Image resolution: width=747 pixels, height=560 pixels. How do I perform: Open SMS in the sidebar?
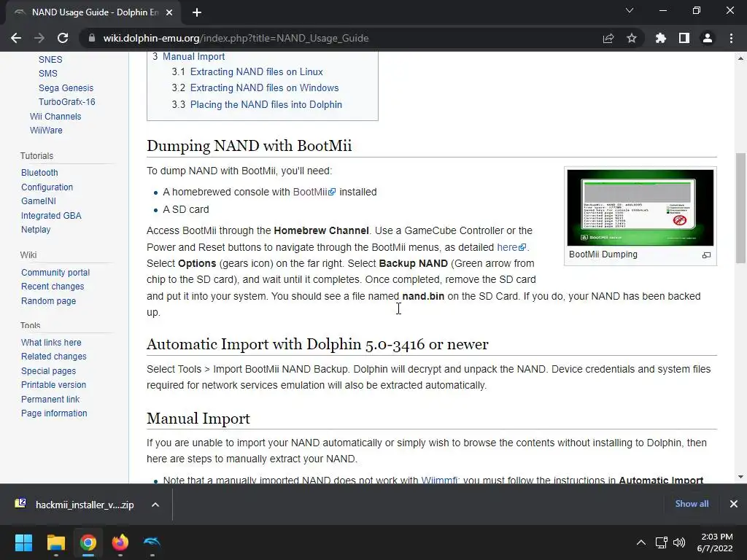coord(47,74)
